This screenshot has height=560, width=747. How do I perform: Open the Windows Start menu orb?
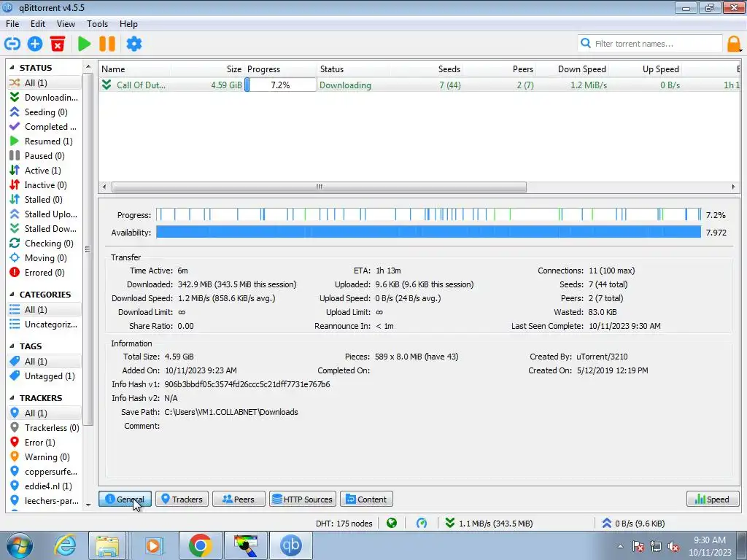[x=20, y=545]
